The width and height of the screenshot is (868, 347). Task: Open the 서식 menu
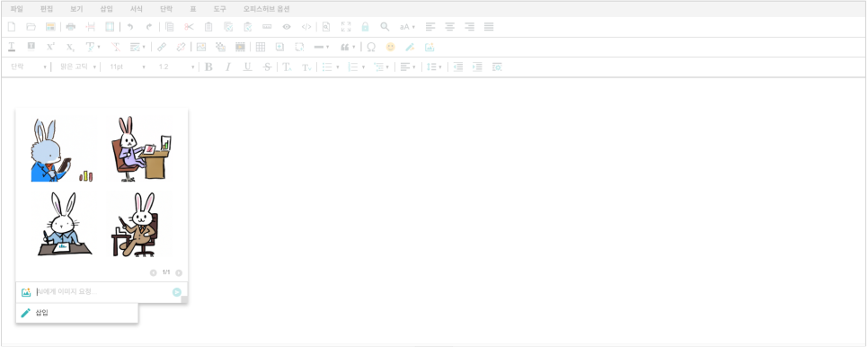pos(137,9)
